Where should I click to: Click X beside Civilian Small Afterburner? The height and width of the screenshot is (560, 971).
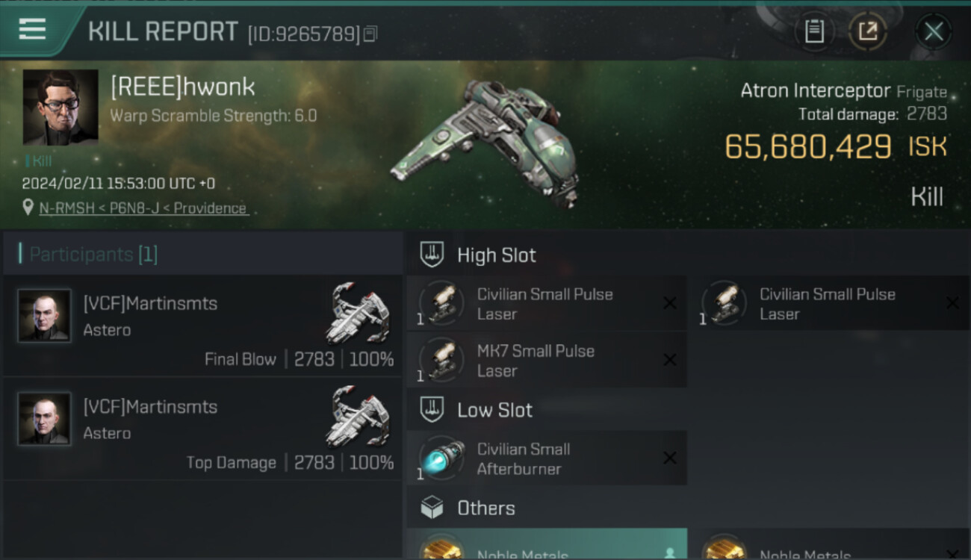click(670, 458)
